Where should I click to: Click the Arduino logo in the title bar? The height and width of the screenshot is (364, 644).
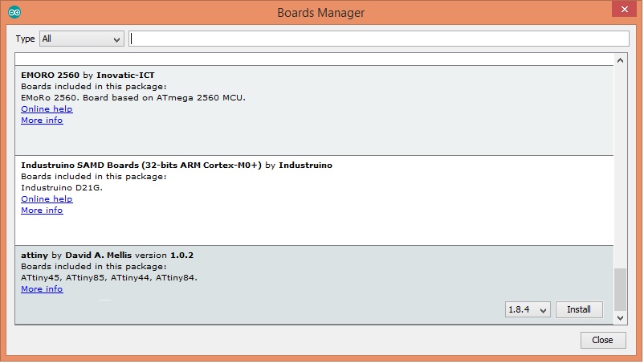[14, 12]
